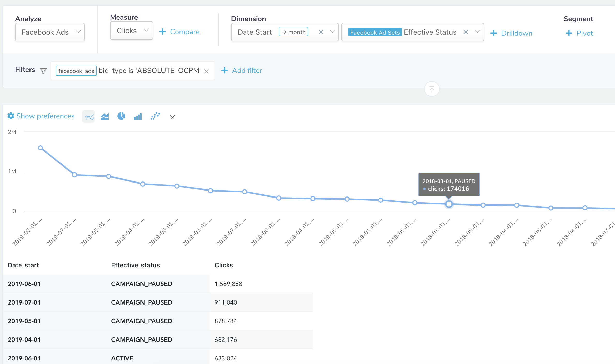The image size is (615, 364).
Task: Select the 633,024 clicks value
Action: tap(226, 358)
